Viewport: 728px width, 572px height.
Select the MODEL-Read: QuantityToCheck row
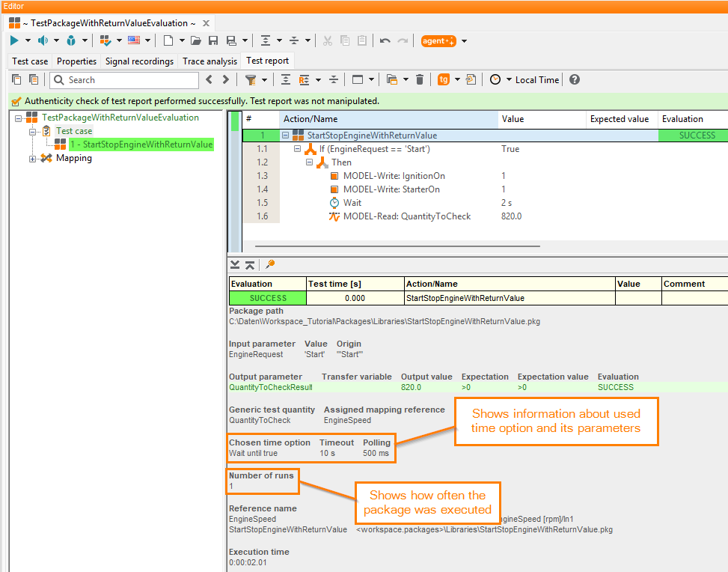[x=485, y=216]
